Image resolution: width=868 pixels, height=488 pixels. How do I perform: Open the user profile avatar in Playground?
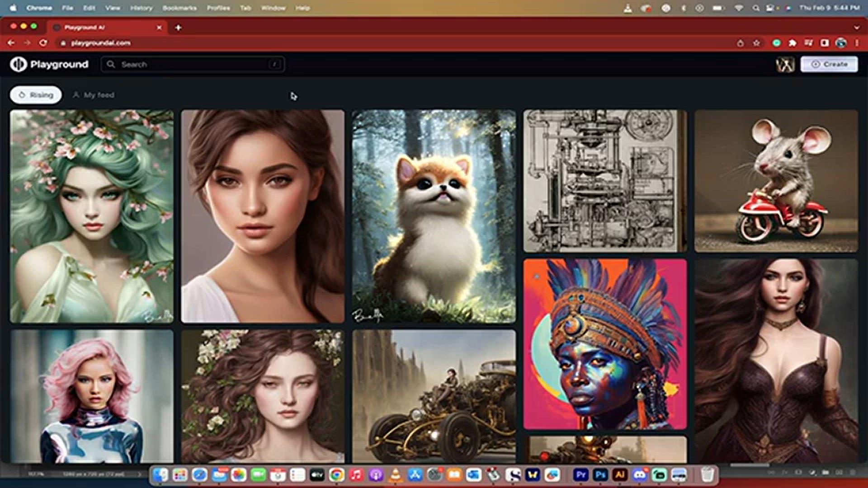pyautogui.click(x=785, y=65)
